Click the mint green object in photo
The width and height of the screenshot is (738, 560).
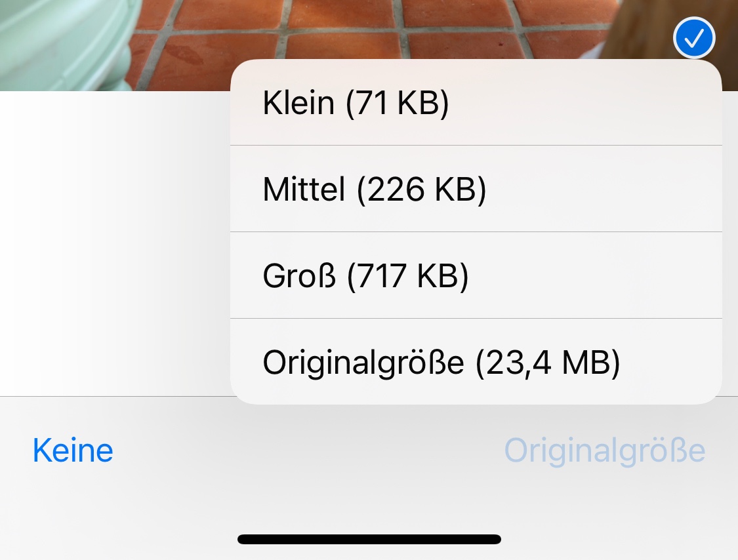pyautogui.click(x=59, y=39)
